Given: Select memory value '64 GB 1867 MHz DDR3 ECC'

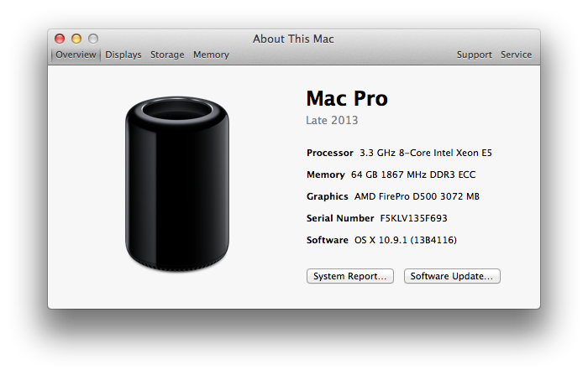Looking at the screenshot, I should pos(413,174).
